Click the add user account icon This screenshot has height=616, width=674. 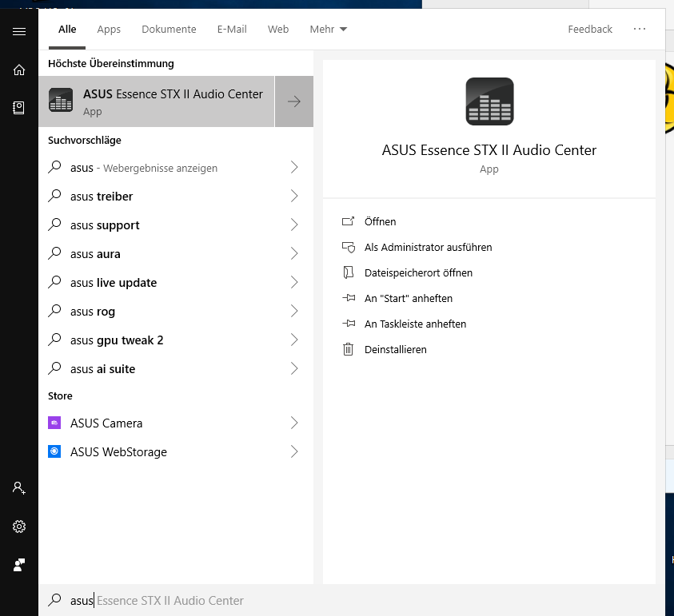19,488
